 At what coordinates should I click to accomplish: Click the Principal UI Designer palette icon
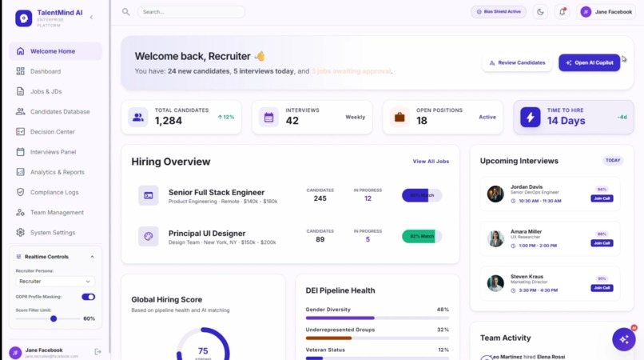point(149,237)
